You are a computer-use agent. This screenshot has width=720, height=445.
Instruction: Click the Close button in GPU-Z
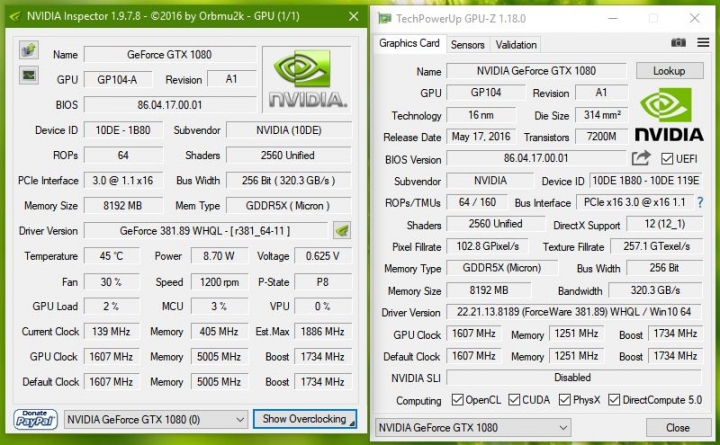[678, 428]
